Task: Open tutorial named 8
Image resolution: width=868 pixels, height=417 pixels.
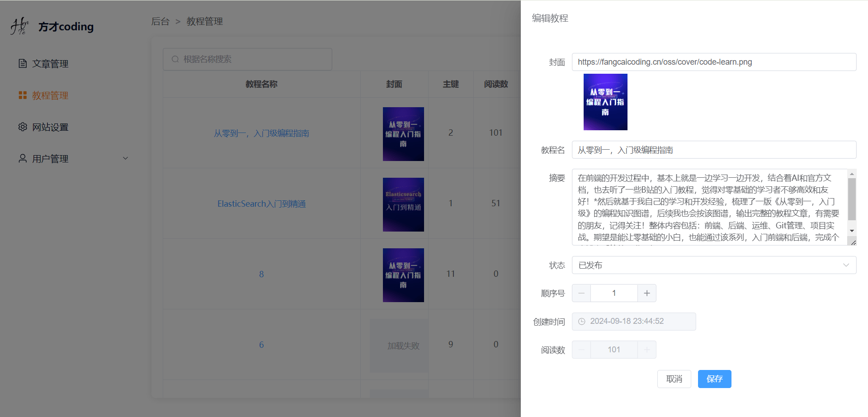Action: pyautogui.click(x=261, y=274)
